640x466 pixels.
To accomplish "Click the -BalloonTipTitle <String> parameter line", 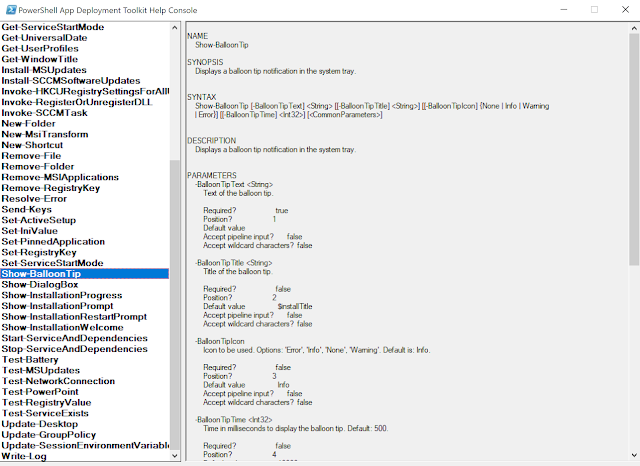I will click(233, 263).
